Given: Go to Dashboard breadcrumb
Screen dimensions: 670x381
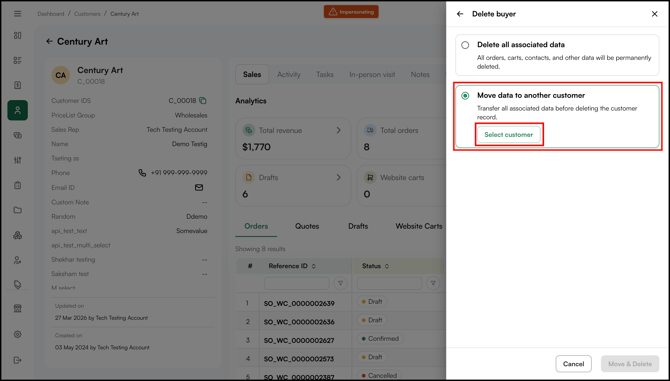Looking at the screenshot, I should coord(50,14).
